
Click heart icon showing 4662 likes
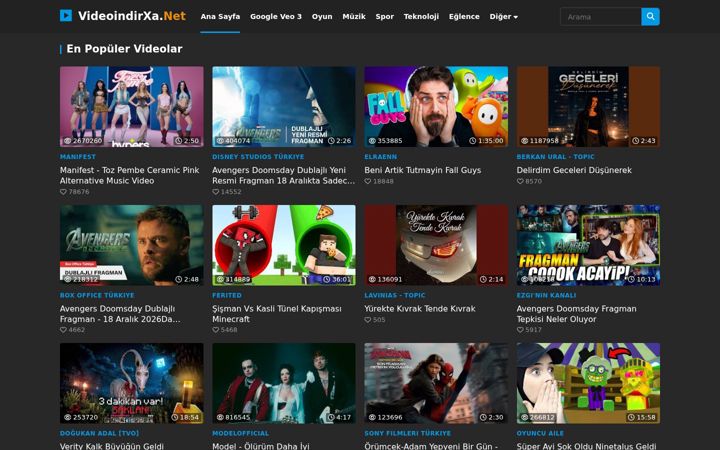[x=63, y=330]
